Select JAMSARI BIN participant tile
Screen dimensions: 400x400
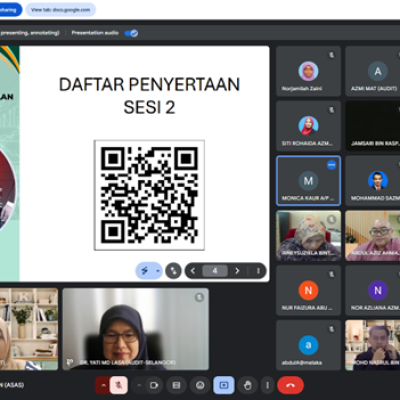pos(373,126)
